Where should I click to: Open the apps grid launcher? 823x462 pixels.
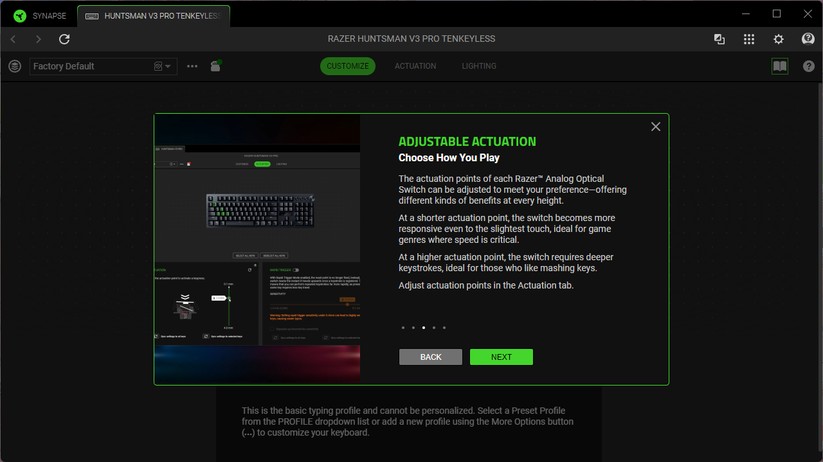click(749, 39)
